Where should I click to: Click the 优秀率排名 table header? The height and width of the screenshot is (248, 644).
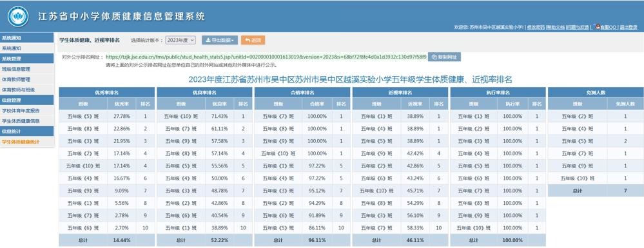pos(107,92)
